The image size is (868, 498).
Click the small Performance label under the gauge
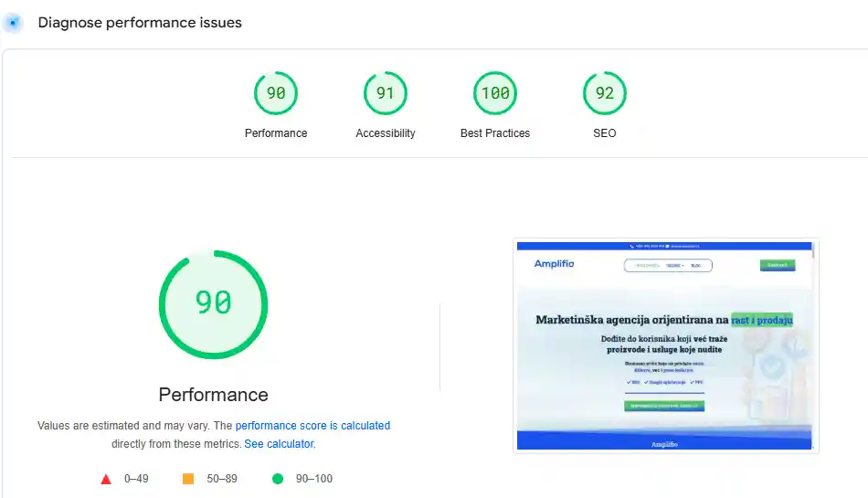tap(276, 133)
